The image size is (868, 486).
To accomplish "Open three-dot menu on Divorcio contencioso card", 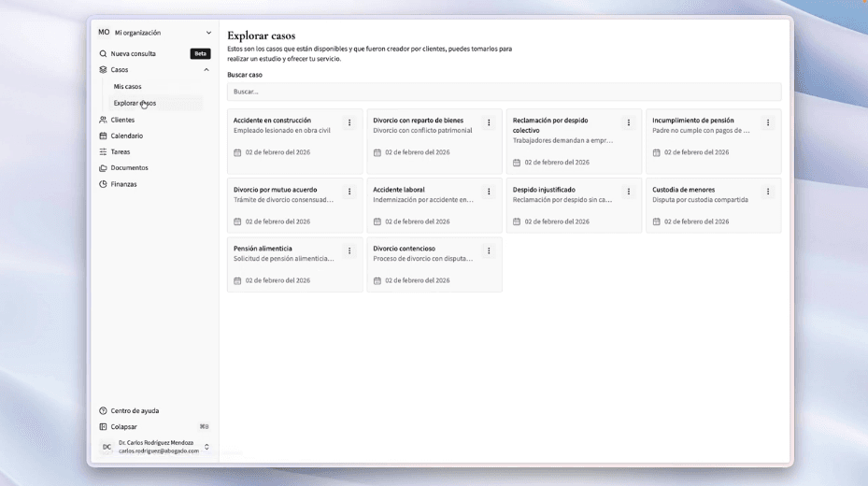I will pos(489,250).
